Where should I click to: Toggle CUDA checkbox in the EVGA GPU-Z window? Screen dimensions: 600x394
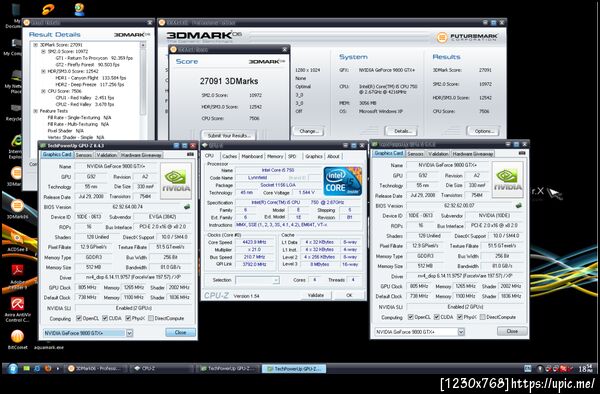(105, 318)
